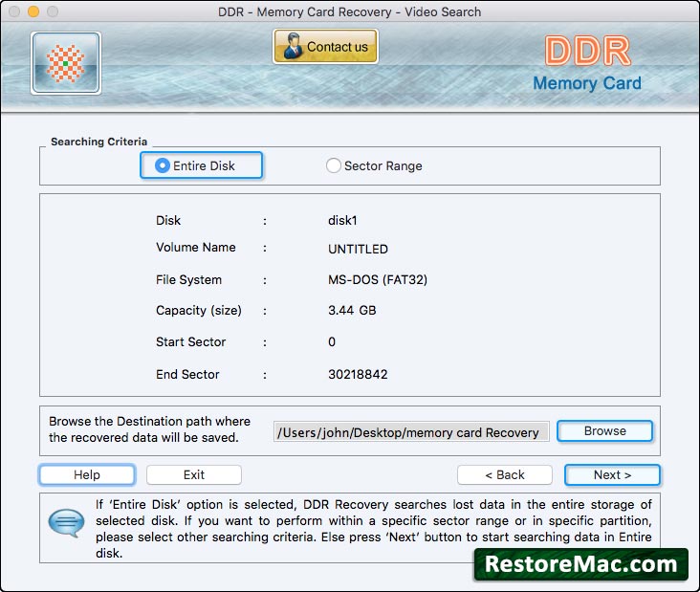The image size is (700, 592).
Task: Select the Entire Disk radio option
Action: [201, 165]
